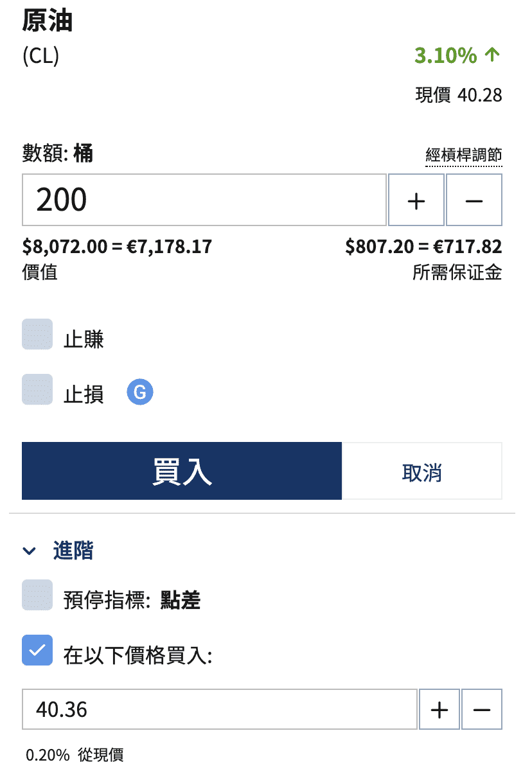Screen dimensions: 532x776
Task: Click the amount input field showing 200
Action: [x=204, y=200]
